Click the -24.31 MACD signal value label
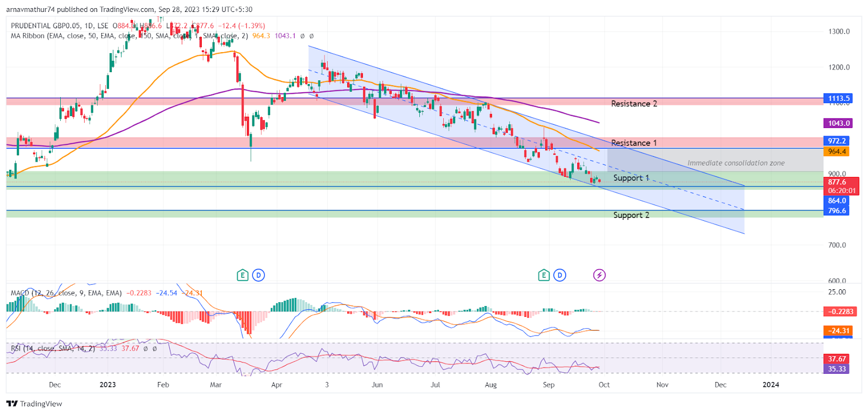The width and height of the screenshot is (868, 414). coord(838,330)
